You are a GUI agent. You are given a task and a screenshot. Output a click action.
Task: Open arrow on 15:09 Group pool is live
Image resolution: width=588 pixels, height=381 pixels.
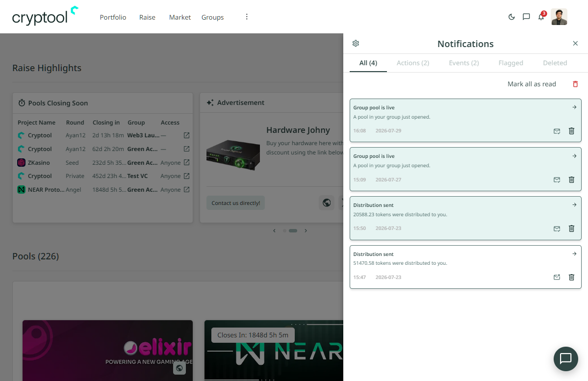(574, 156)
